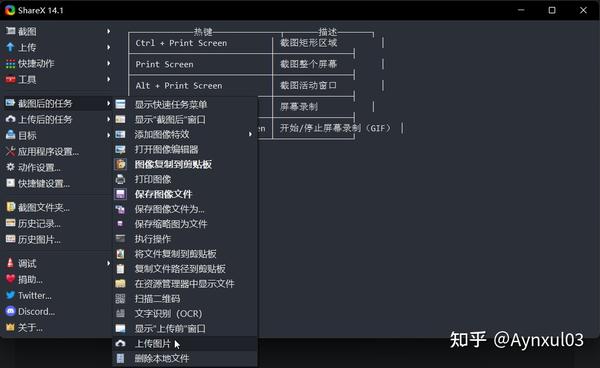Select 打印图像 menu entry
The height and width of the screenshot is (368, 600).
pos(185,179)
